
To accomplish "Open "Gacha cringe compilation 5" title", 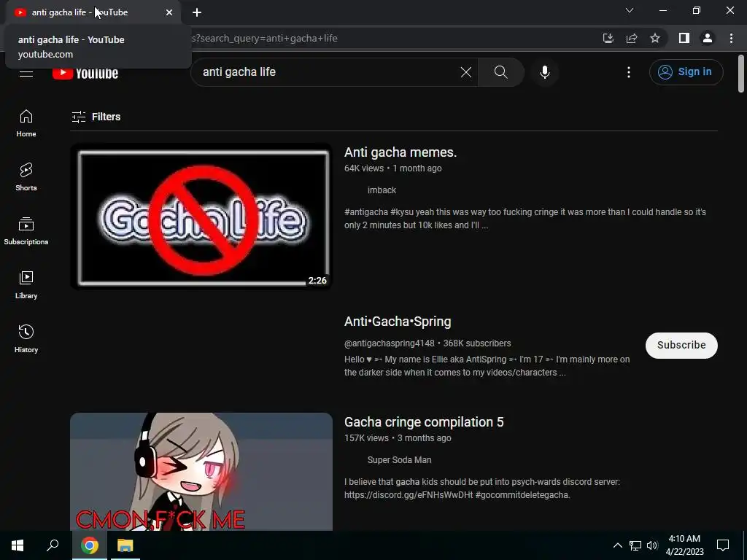I will [x=424, y=422].
